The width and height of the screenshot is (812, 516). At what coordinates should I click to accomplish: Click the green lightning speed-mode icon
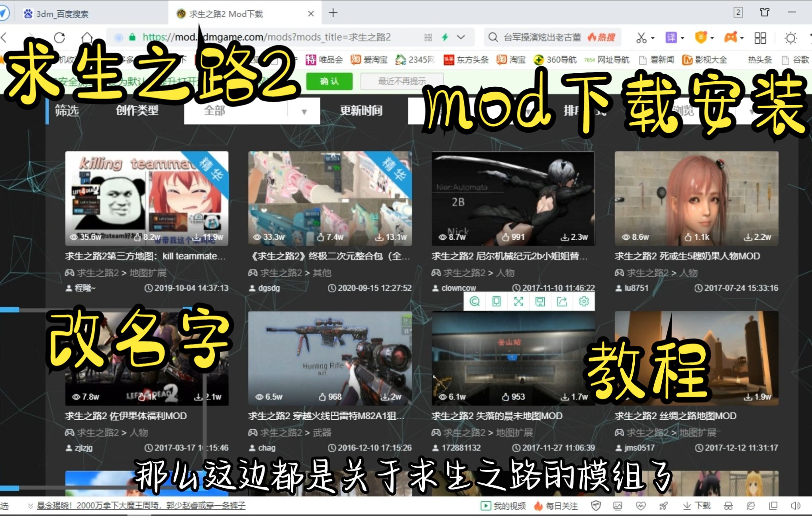click(445, 37)
